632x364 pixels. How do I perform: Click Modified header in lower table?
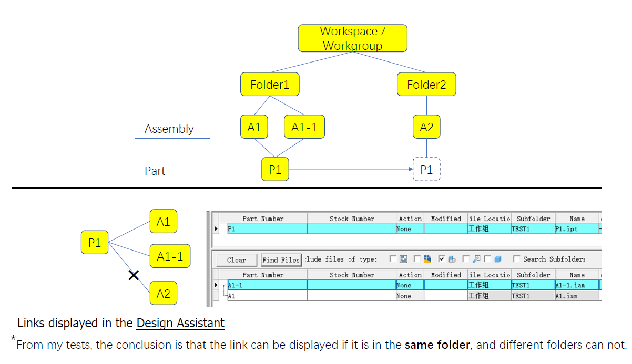pos(446,275)
